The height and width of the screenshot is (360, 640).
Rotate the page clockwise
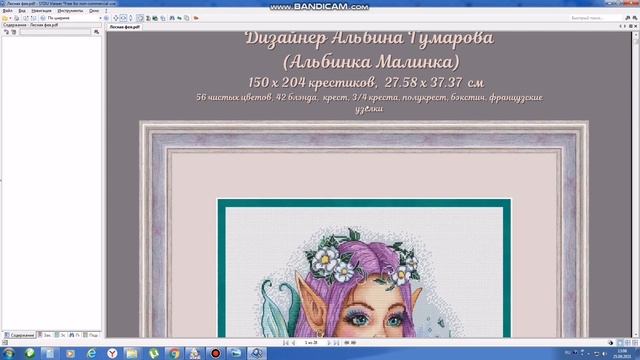[x=33, y=18]
